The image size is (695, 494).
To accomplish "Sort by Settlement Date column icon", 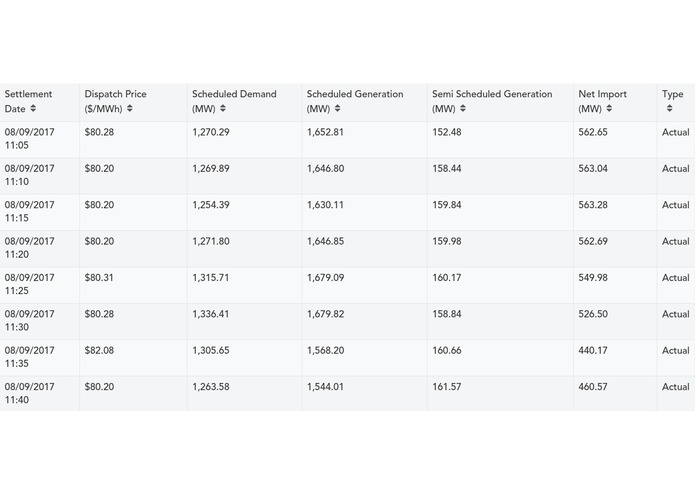I will click(x=33, y=109).
